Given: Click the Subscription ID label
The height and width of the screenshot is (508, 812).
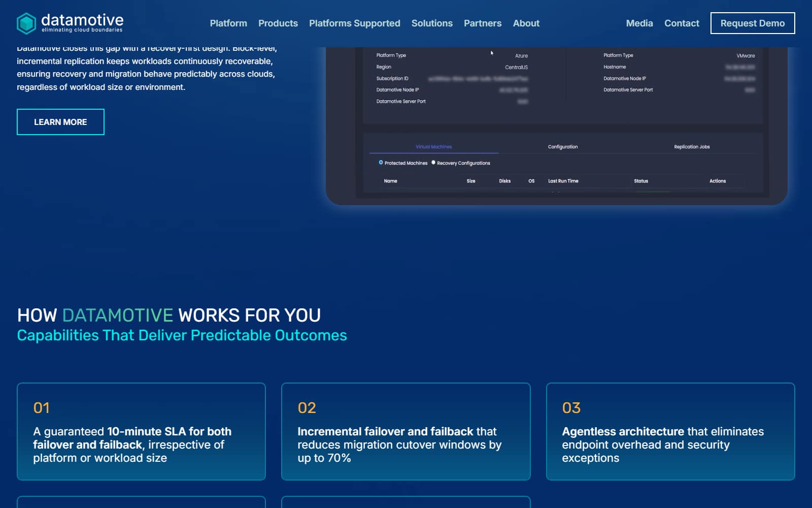Looking at the screenshot, I should (x=392, y=79).
